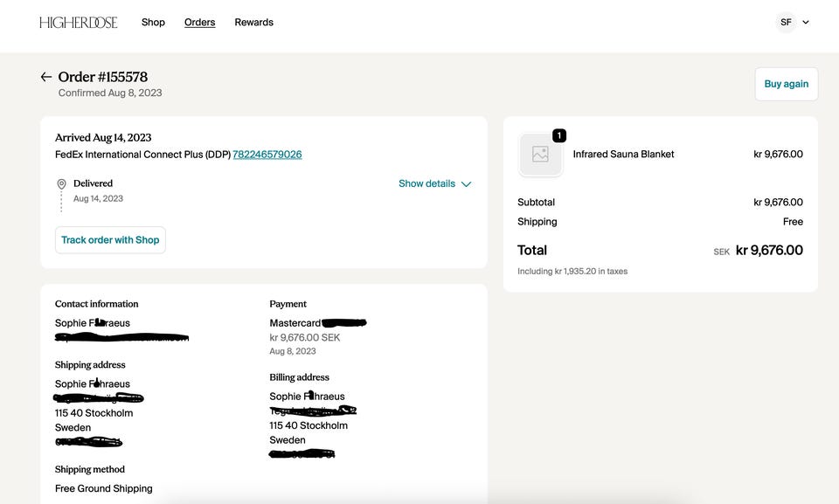Click the Delivered location pin icon
839x504 pixels.
tap(61, 184)
